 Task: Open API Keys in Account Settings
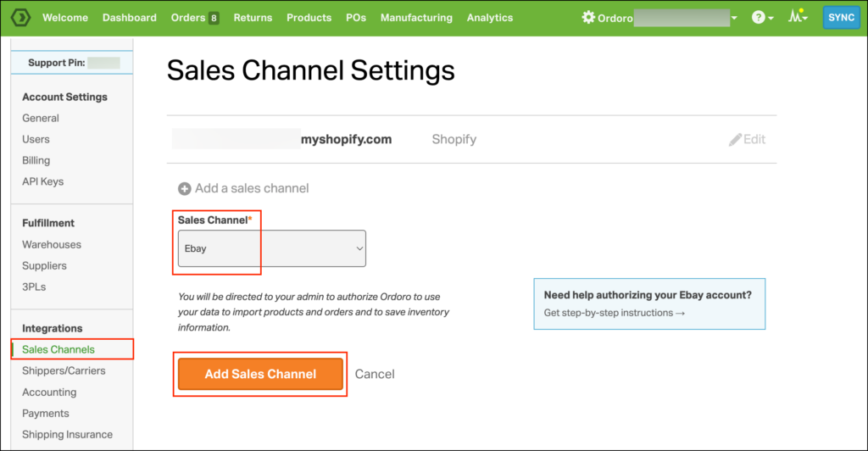(x=42, y=181)
